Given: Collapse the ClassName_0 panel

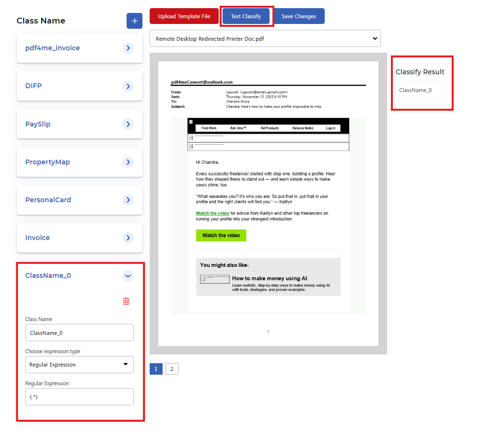Looking at the screenshot, I should click(128, 276).
